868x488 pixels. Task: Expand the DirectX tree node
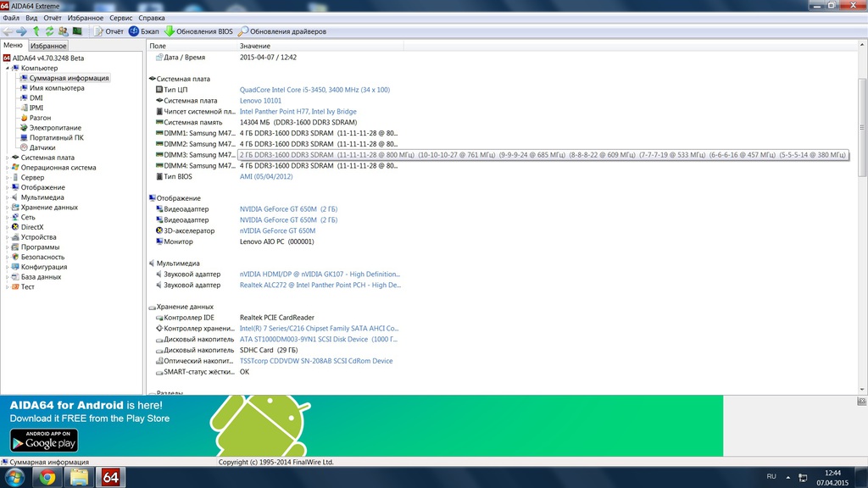(x=7, y=227)
